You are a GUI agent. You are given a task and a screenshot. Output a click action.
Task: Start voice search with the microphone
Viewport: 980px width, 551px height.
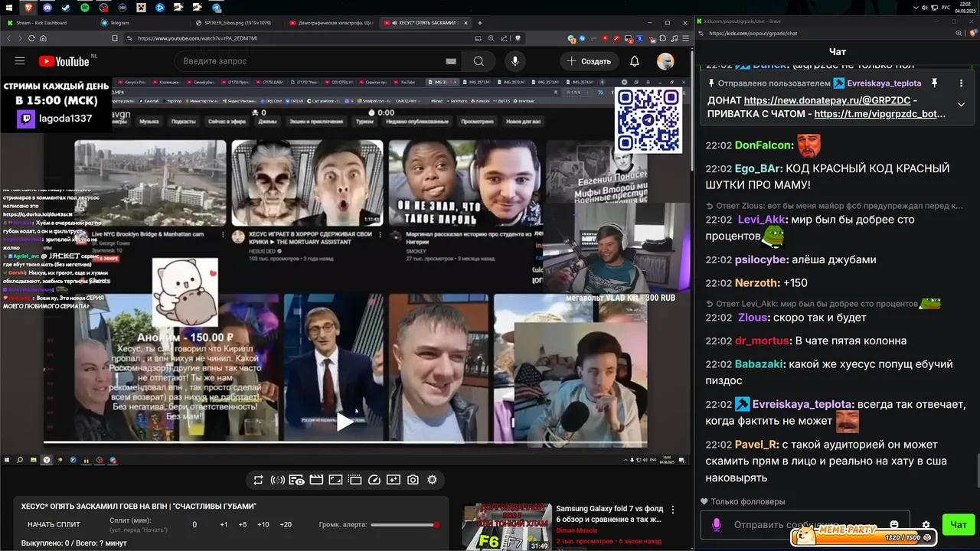tap(515, 61)
